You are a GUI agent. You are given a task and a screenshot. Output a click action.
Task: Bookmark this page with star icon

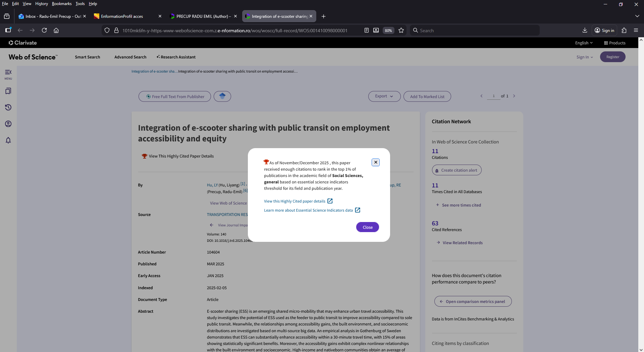(401, 31)
